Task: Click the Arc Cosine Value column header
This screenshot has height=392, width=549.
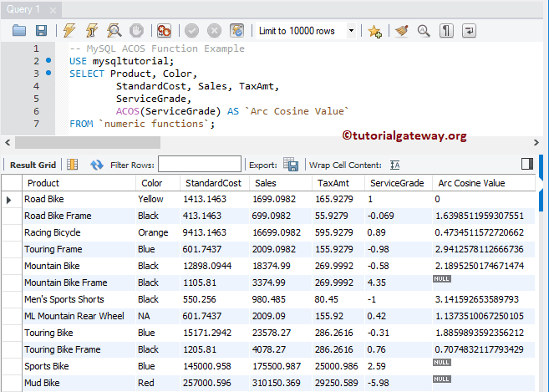Action: pyautogui.click(x=471, y=183)
